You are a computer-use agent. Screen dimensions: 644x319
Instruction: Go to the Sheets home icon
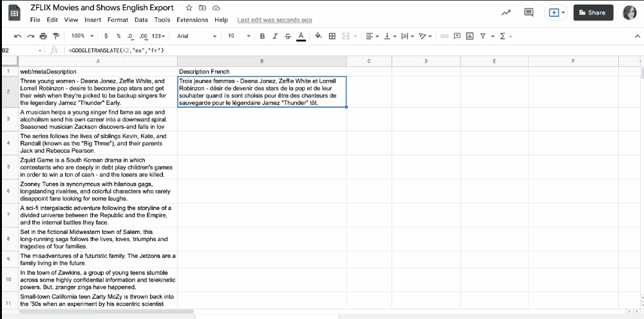(15, 13)
